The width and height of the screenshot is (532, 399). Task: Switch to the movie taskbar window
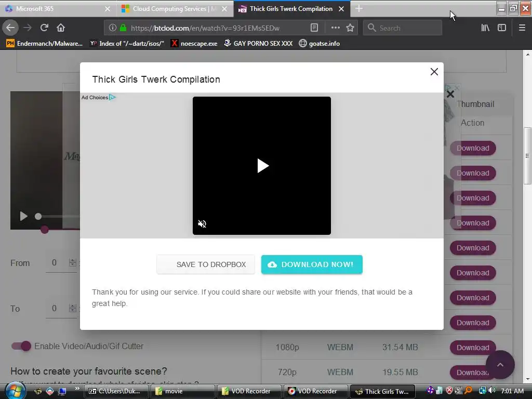tap(182, 391)
